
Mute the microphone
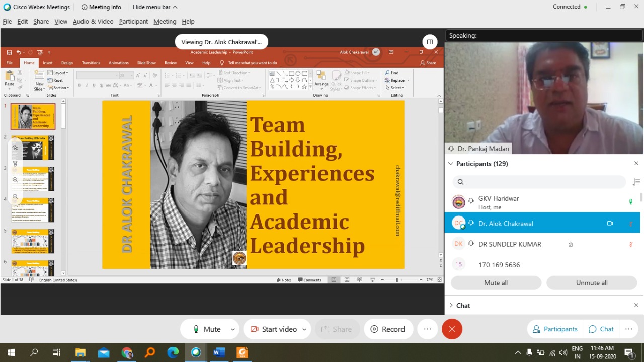[207, 329]
